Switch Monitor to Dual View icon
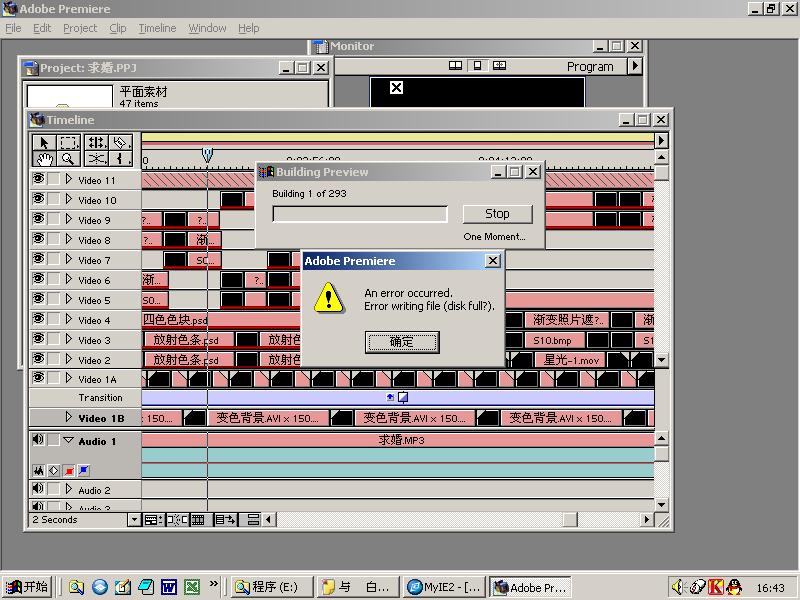The width and height of the screenshot is (800, 600). point(455,66)
